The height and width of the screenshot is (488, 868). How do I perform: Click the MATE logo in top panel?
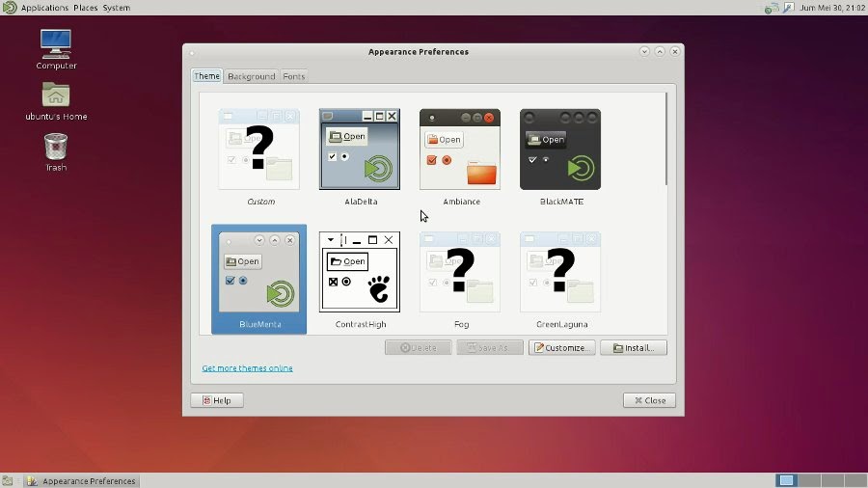click(10, 7)
